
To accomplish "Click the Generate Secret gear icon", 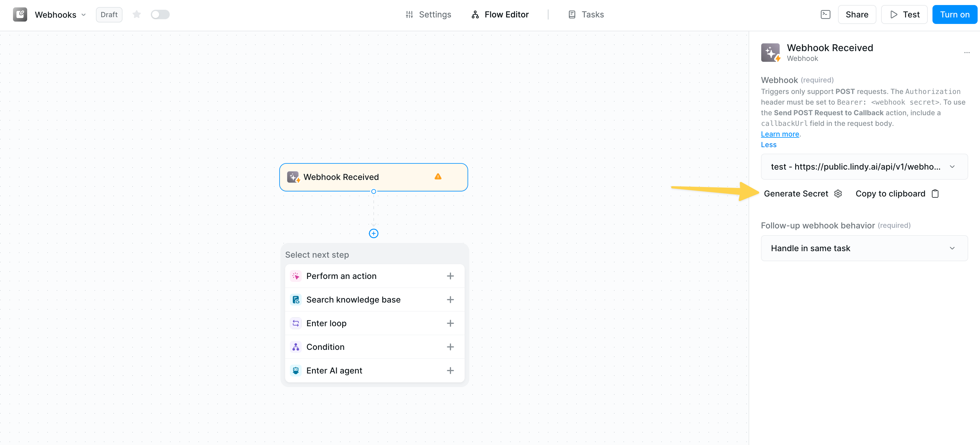I will (x=838, y=194).
